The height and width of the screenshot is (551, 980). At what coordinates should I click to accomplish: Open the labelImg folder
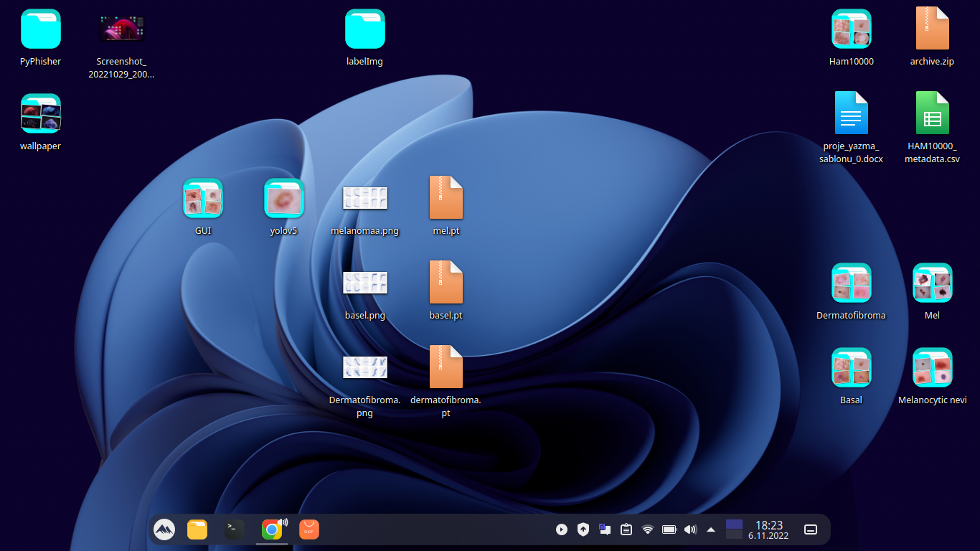click(x=365, y=29)
